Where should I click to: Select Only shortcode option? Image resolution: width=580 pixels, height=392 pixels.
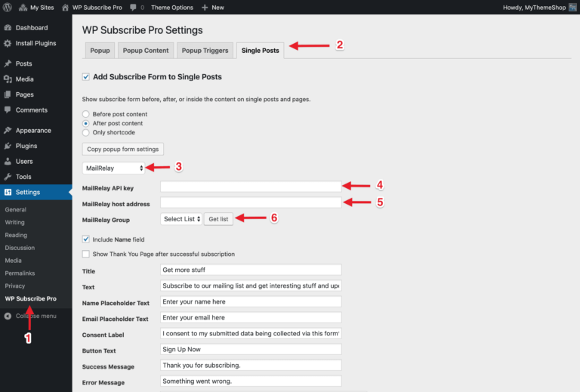tap(86, 132)
